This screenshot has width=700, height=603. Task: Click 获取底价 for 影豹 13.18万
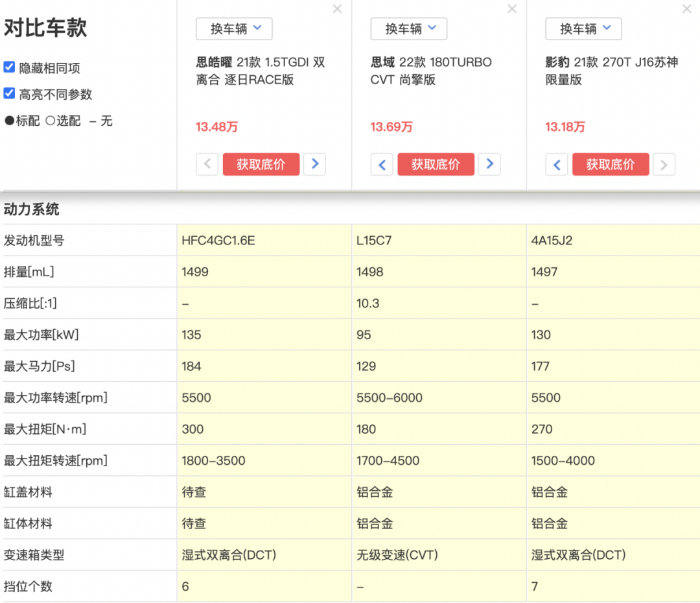(611, 165)
